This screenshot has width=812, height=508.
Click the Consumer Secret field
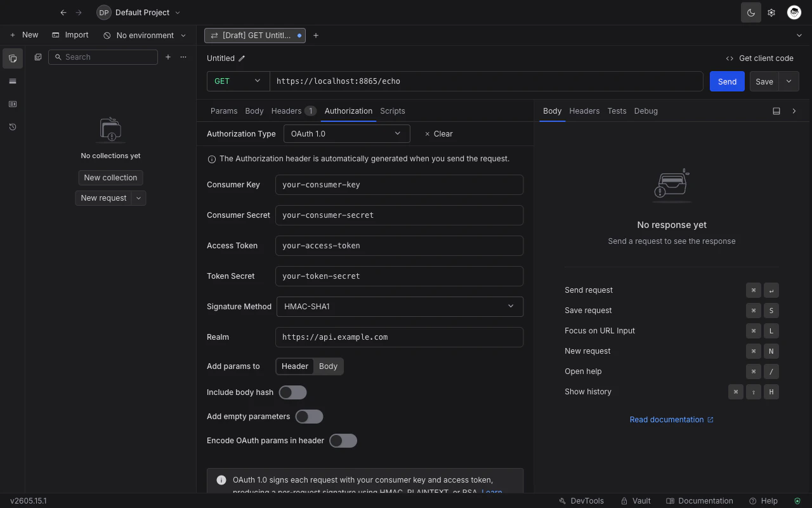(x=400, y=215)
